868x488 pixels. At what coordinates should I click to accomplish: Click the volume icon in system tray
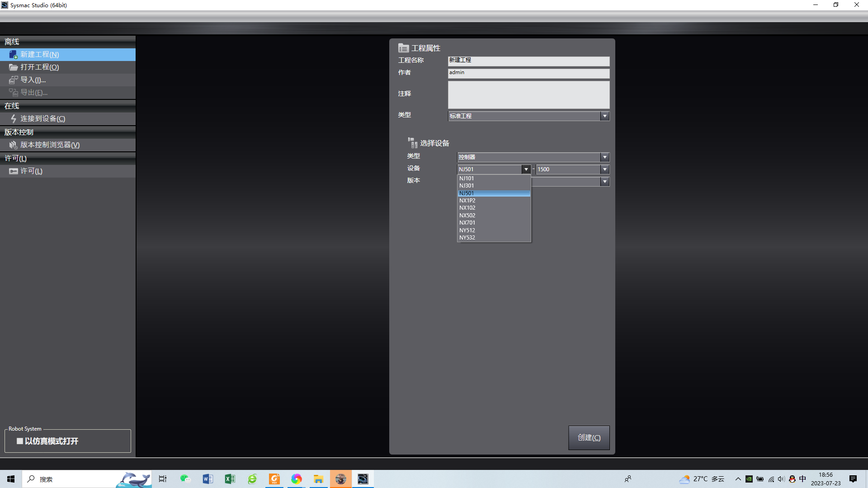tap(781, 479)
